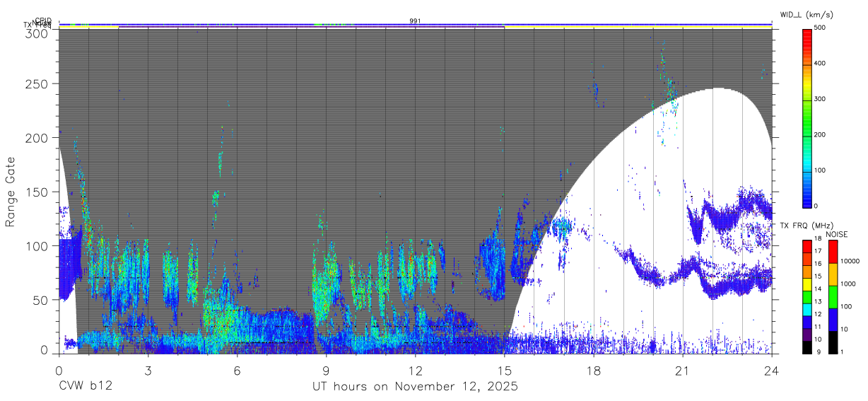Viewport: 868px width, 401px height.
Task: Click the 'TX FRQ (MHz)' legend title
Action: (807, 225)
